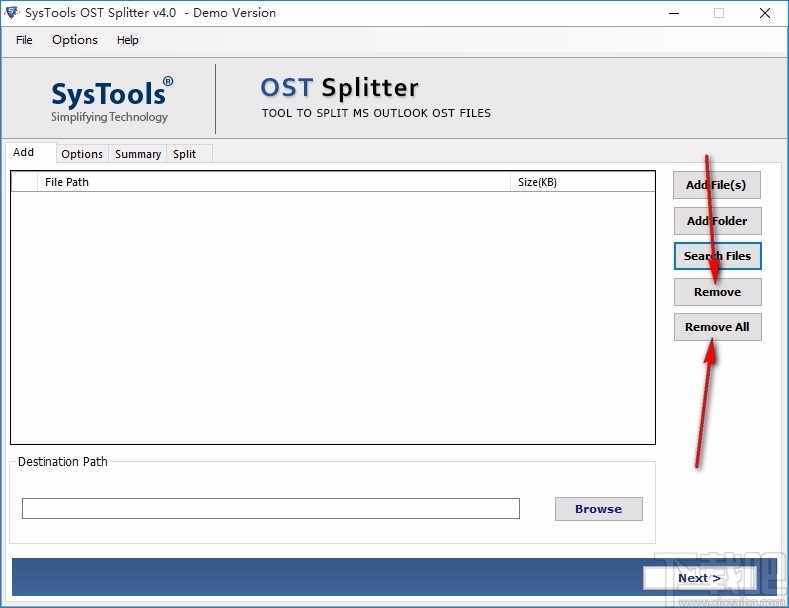
Task: Open the Options menu in menu bar
Action: click(75, 40)
